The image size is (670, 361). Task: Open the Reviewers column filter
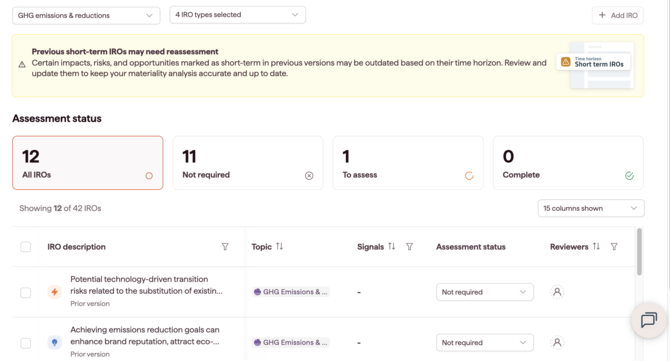click(614, 247)
